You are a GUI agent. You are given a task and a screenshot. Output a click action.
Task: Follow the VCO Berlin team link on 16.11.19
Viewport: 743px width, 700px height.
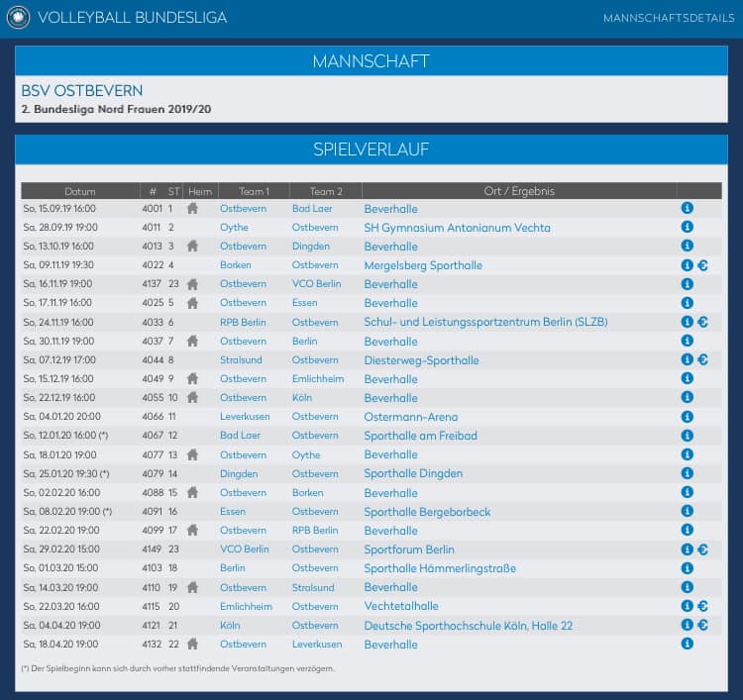pos(317,284)
